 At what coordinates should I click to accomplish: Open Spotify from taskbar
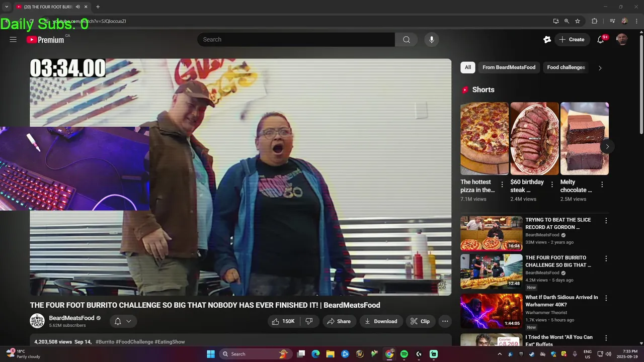pos(404,354)
